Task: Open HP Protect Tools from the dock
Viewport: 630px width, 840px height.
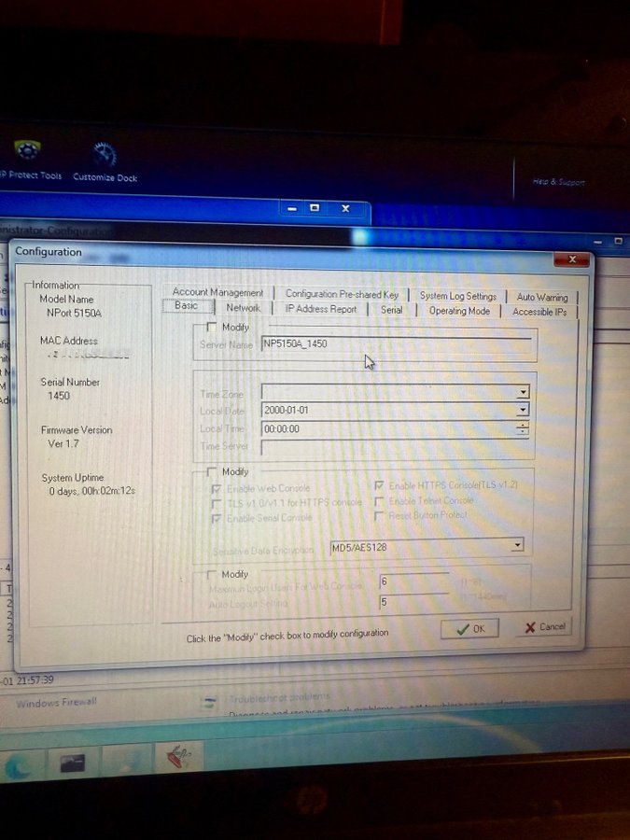Action: click(27, 153)
